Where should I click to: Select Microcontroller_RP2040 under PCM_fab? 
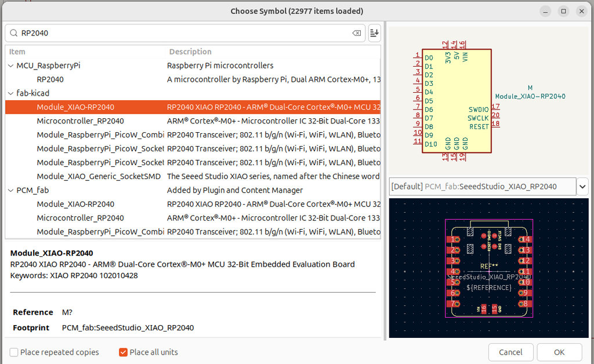[193, 218]
